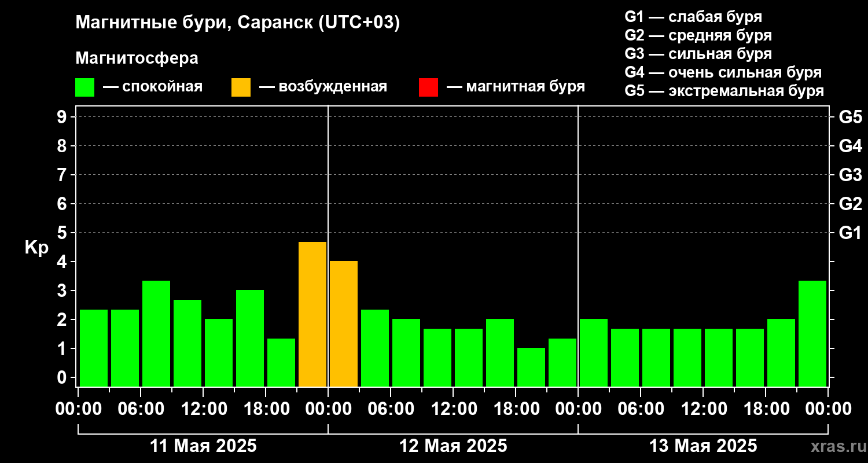Click the '13 Мая 2025' date label

pyautogui.click(x=703, y=446)
